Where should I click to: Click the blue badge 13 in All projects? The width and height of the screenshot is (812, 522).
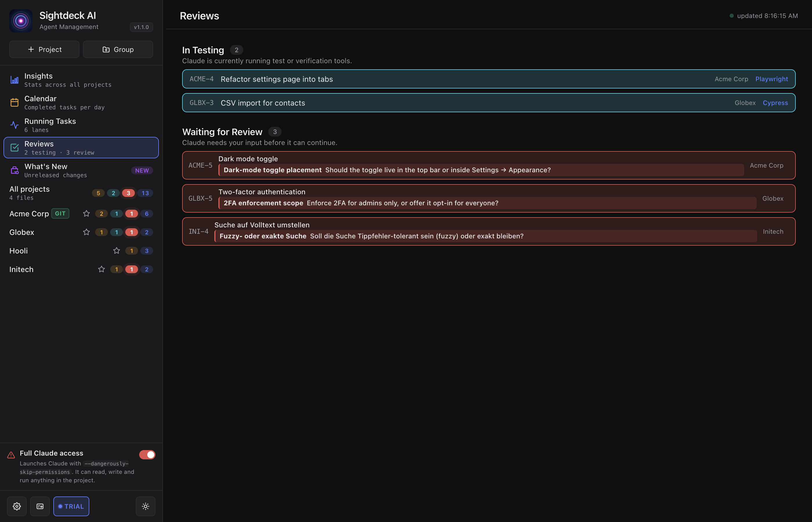click(145, 193)
